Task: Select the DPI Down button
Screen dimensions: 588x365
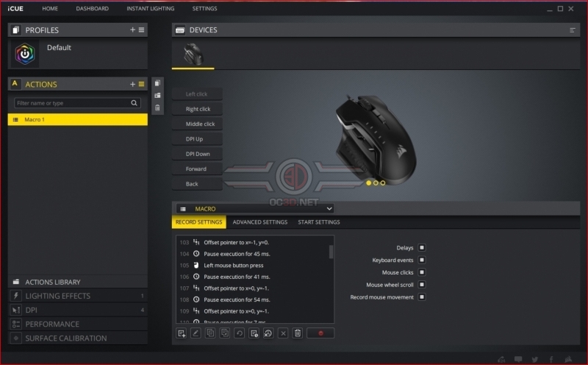Action: tap(197, 154)
